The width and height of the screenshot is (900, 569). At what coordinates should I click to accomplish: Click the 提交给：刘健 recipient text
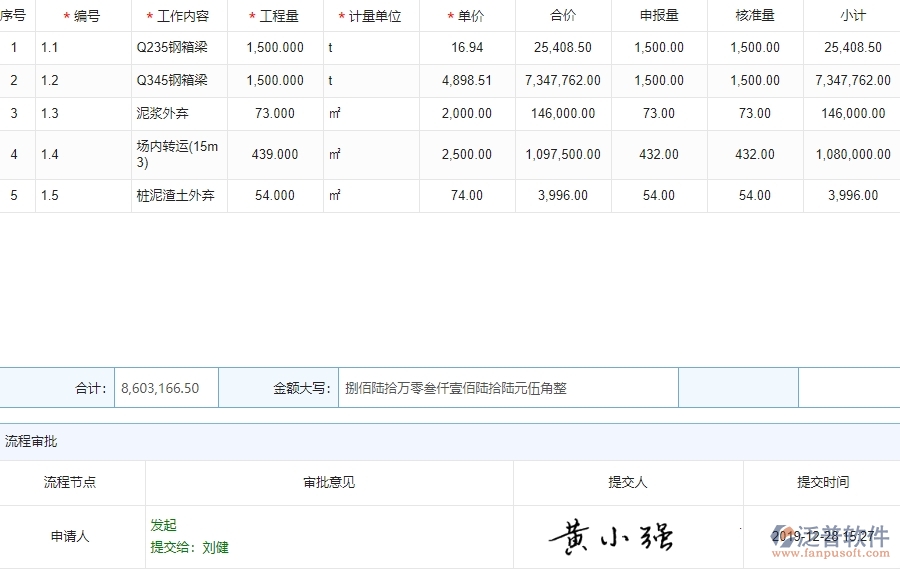(189, 547)
